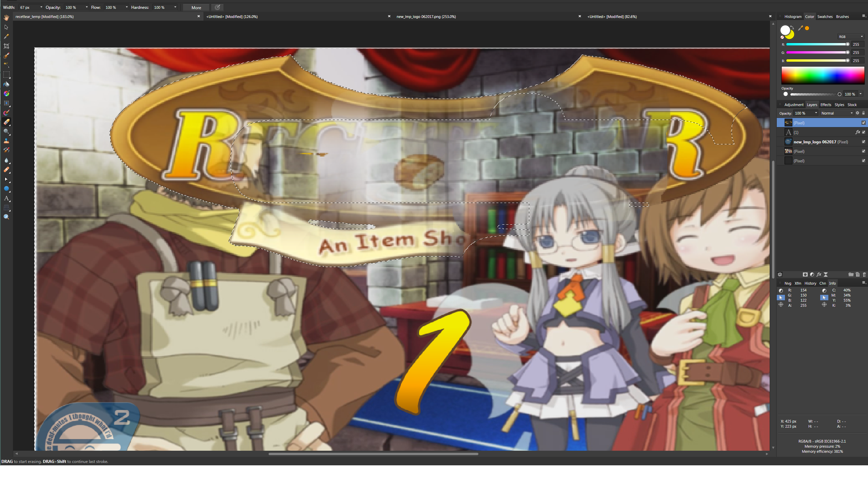868x488 pixels.
Task: Toggle visibility of bottom (Pixel) layer
Action: click(864, 161)
